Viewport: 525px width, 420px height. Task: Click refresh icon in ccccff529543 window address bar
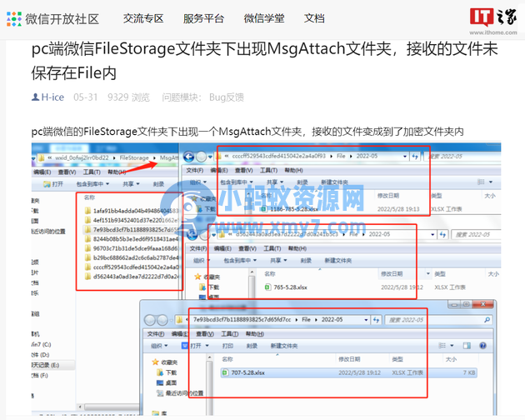click(415, 157)
